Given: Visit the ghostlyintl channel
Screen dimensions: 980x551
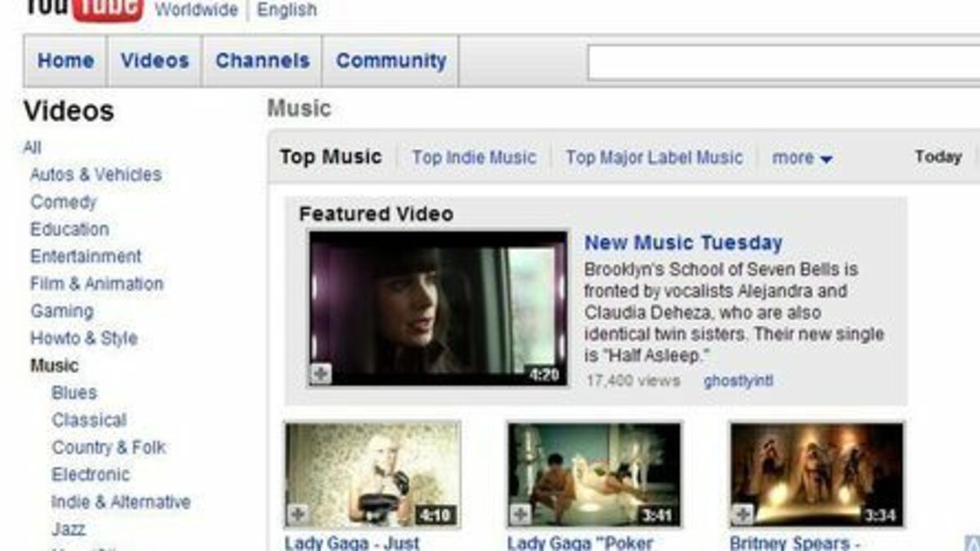Looking at the screenshot, I should click(x=738, y=380).
